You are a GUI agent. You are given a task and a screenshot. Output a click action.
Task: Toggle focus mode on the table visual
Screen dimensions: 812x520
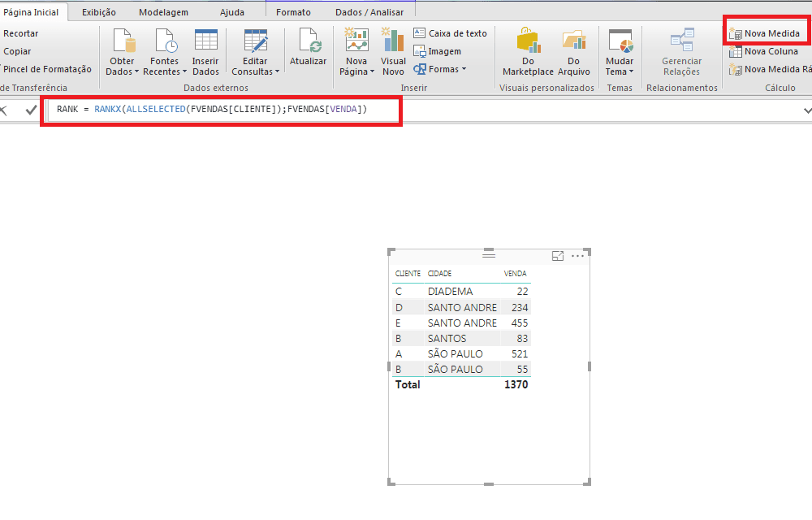click(x=558, y=256)
